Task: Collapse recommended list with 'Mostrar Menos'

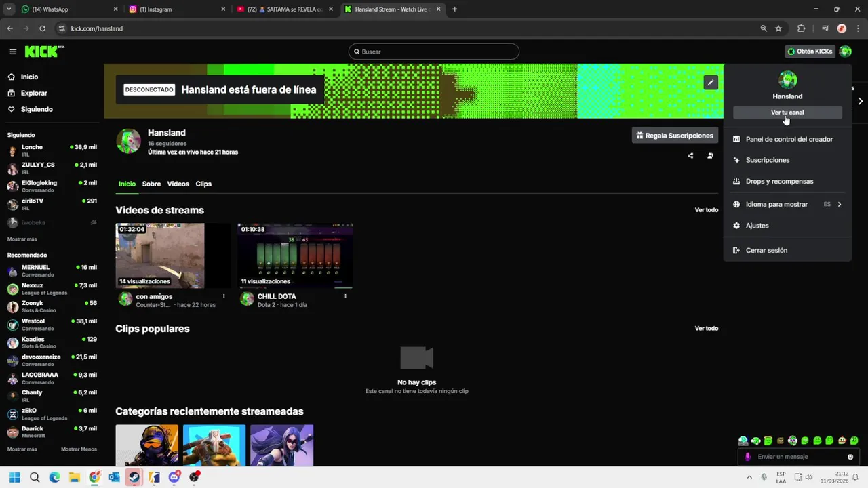Action: click(x=79, y=449)
